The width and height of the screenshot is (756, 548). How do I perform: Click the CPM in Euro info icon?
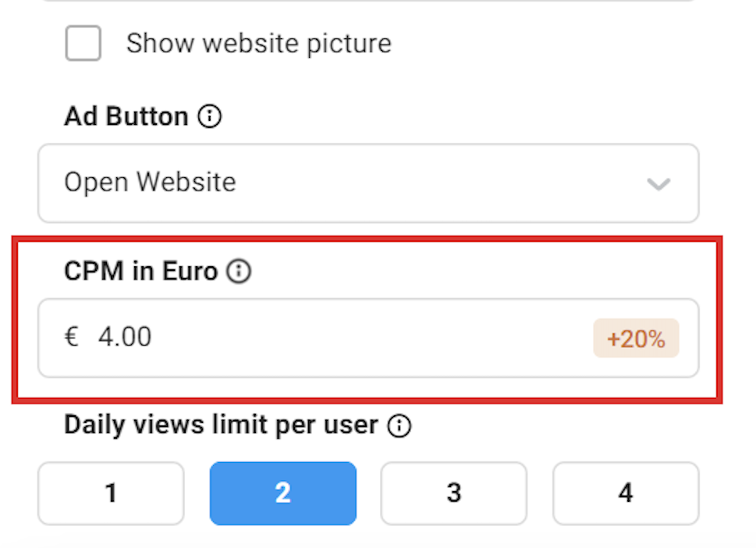point(239,272)
